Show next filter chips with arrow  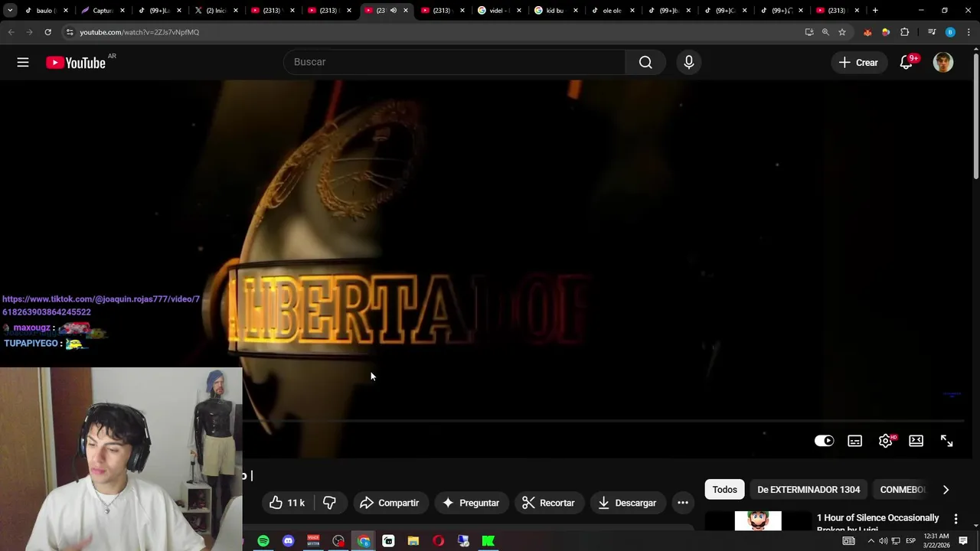[946, 490]
